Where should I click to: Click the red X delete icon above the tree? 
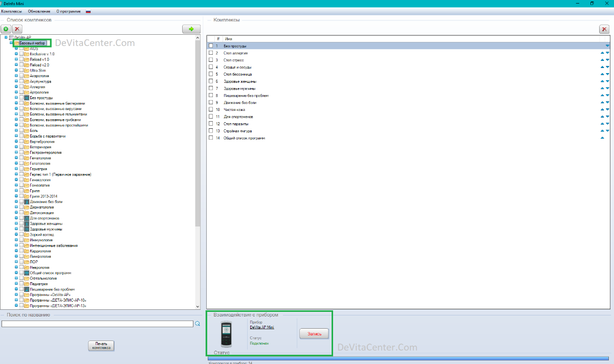(x=17, y=29)
